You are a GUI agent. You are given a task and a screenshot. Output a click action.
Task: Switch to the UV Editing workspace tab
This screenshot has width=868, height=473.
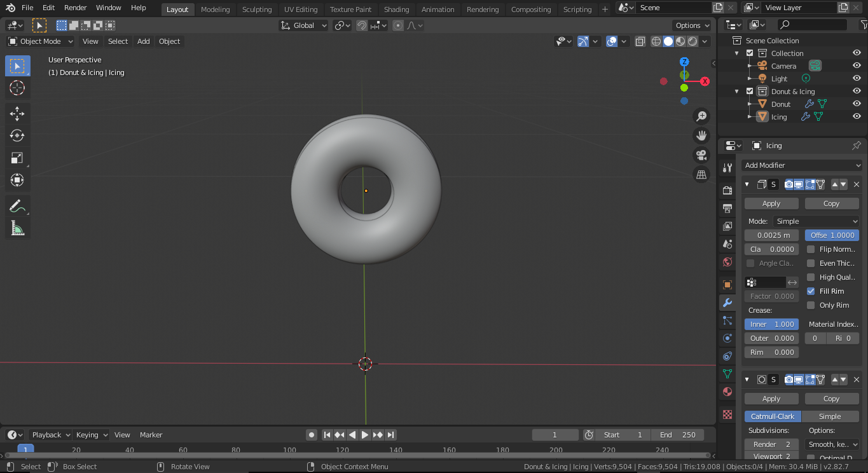click(301, 10)
